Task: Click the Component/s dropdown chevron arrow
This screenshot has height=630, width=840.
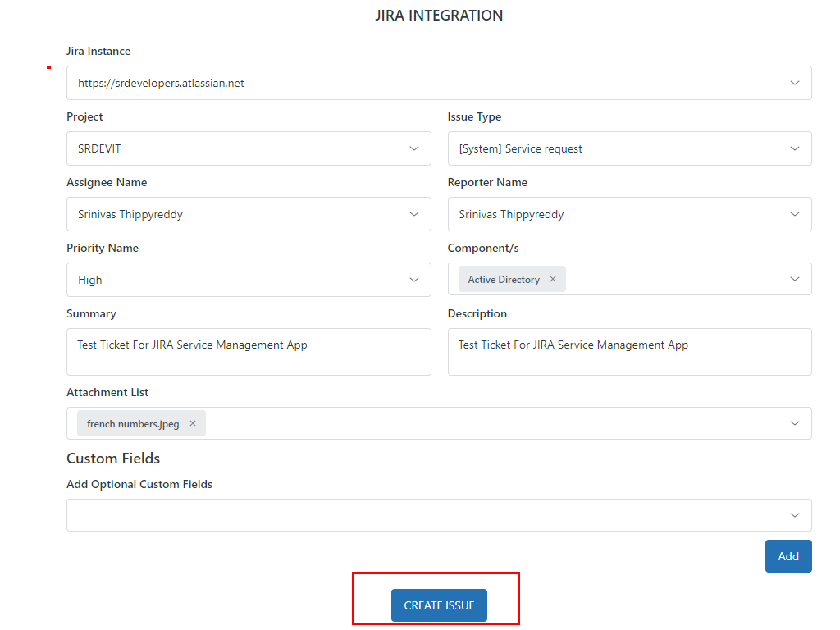Action: pos(794,280)
